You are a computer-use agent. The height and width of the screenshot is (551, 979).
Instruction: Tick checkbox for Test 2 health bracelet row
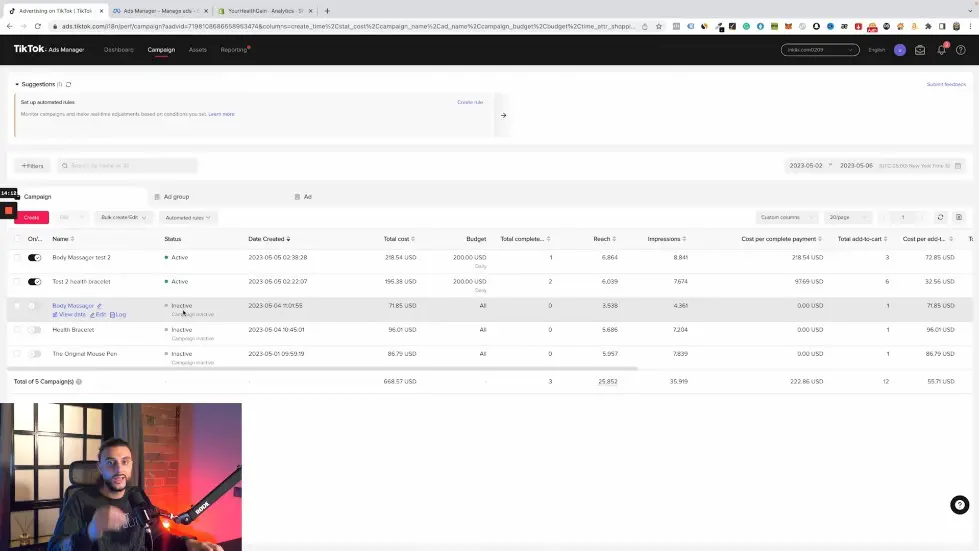17,282
